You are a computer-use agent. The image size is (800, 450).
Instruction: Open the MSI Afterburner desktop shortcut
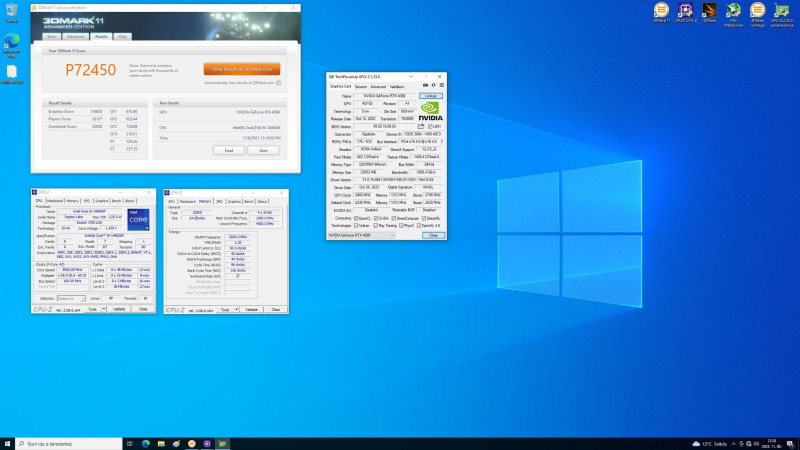point(733,15)
